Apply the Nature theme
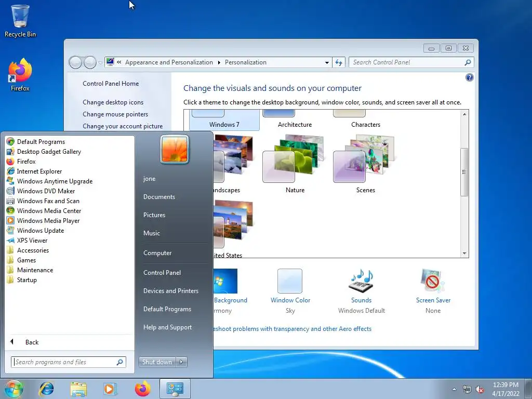The height and width of the screenshot is (399, 532). [x=295, y=164]
